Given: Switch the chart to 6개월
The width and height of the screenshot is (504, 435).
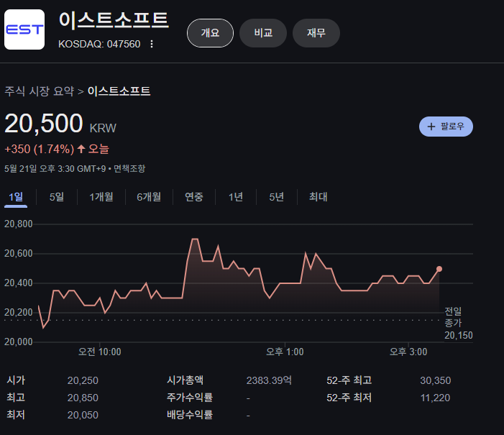Looking at the screenshot, I should 149,197.
